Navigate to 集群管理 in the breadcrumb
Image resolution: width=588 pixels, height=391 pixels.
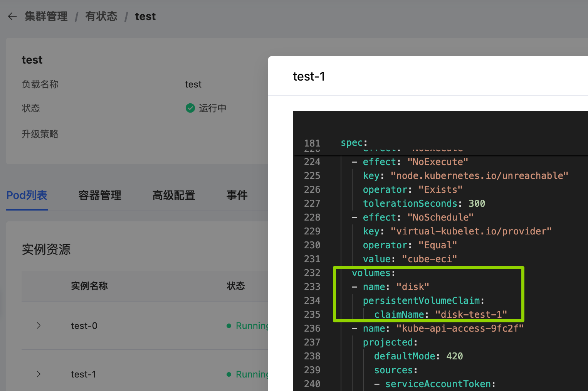pyautogui.click(x=46, y=16)
